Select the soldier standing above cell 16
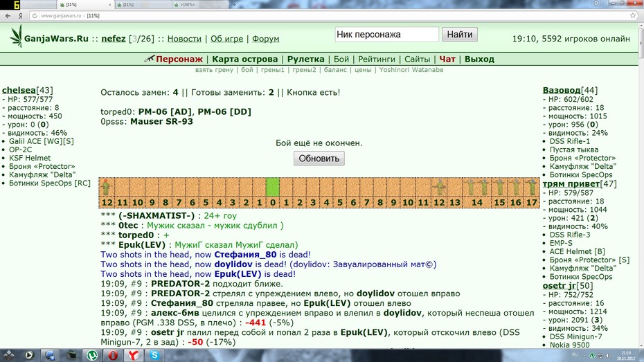 [x=516, y=187]
